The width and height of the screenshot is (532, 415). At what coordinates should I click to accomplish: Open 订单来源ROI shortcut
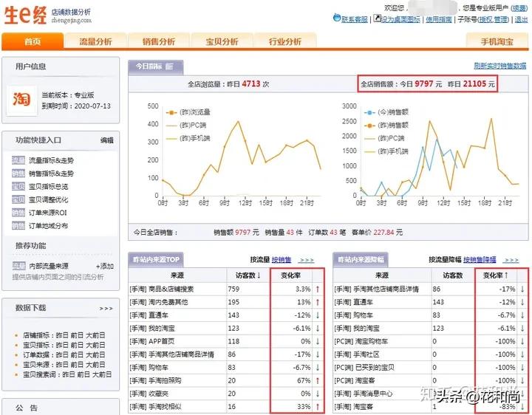[x=48, y=213]
